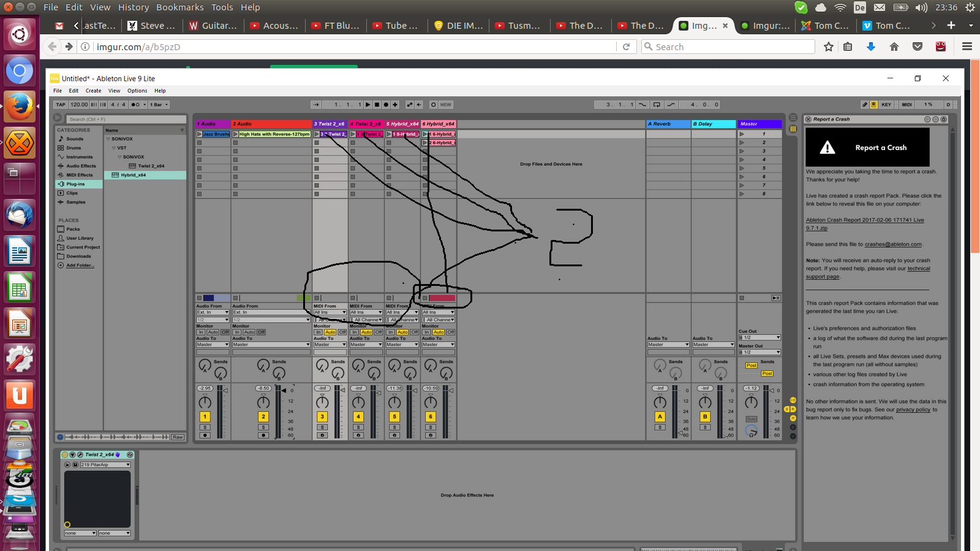Set track 6 Monitor to In
Image resolution: width=980 pixels, height=551 pixels.
pyautogui.click(x=427, y=332)
